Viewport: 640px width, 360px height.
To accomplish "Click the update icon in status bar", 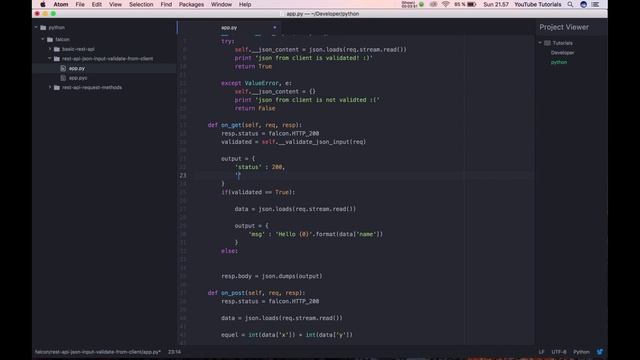I will tap(600, 351).
